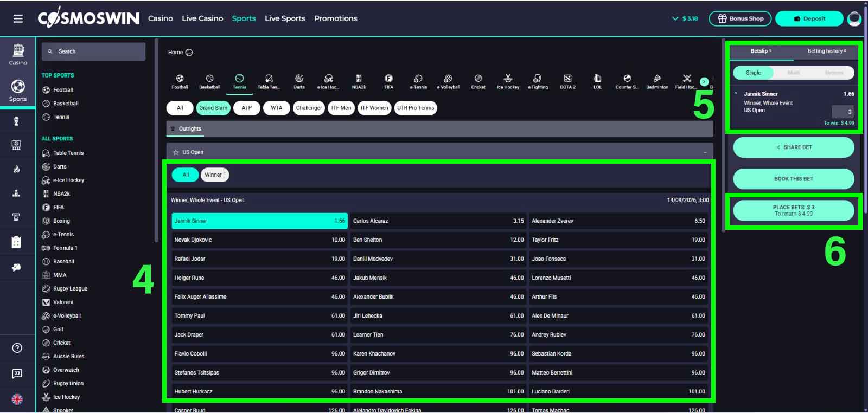Select the Outrights tab
This screenshot has height=413, width=868.
[186, 129]
